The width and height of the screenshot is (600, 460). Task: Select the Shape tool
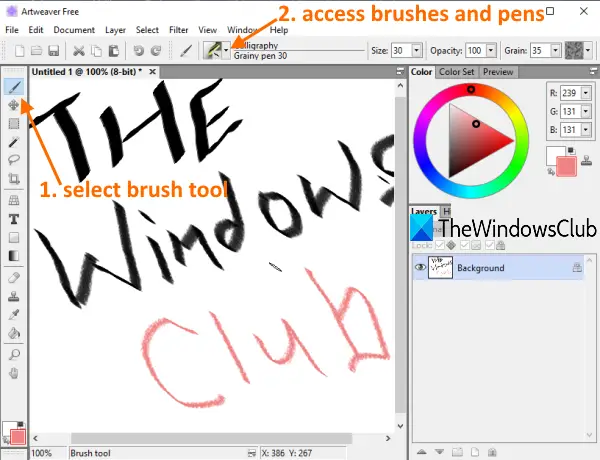tap(14, 237)
